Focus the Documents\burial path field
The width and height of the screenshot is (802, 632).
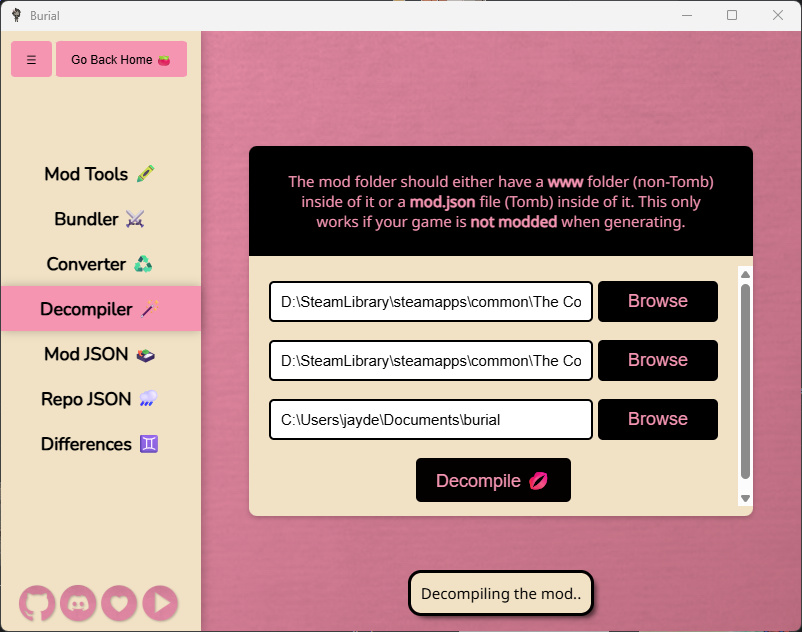coord(431,419)
